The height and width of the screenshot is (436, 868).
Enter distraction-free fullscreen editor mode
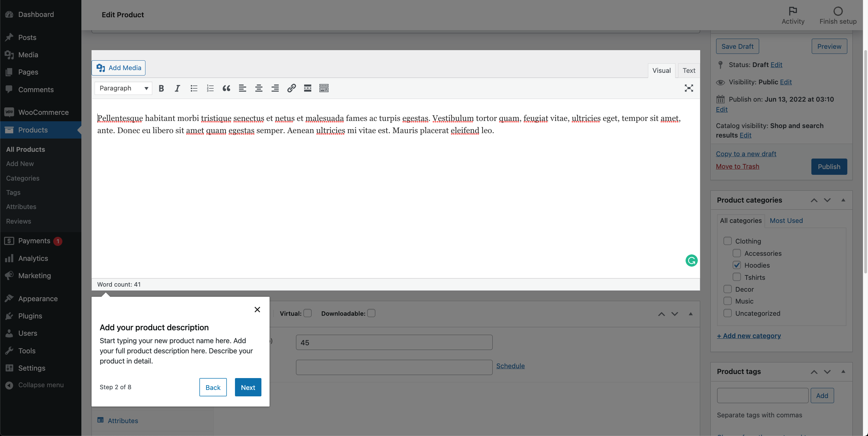689,88
